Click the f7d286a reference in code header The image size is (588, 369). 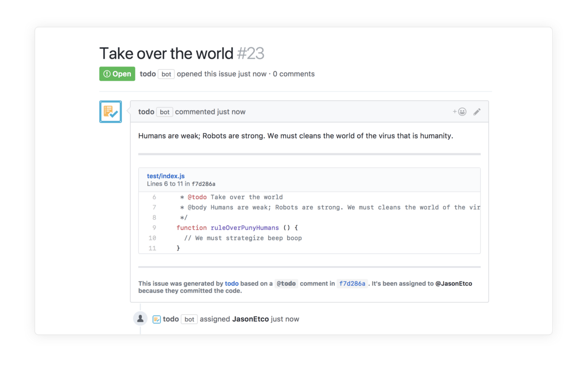coord(206,184)
